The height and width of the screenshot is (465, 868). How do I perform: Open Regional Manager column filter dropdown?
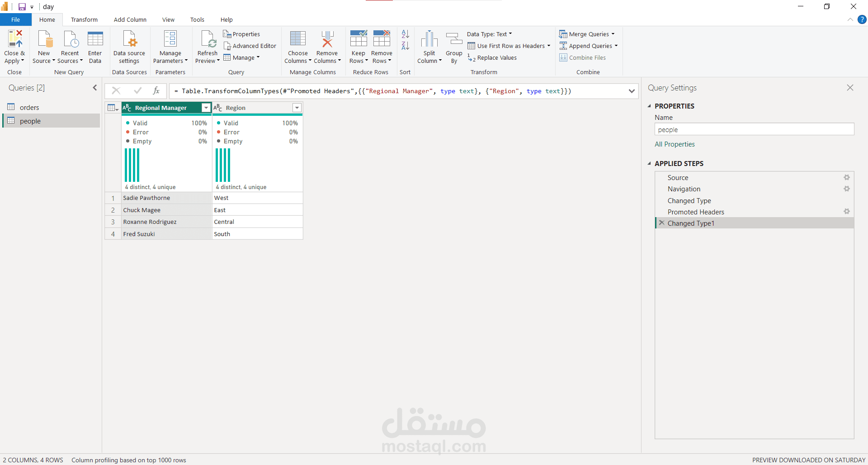coord(206,108)
